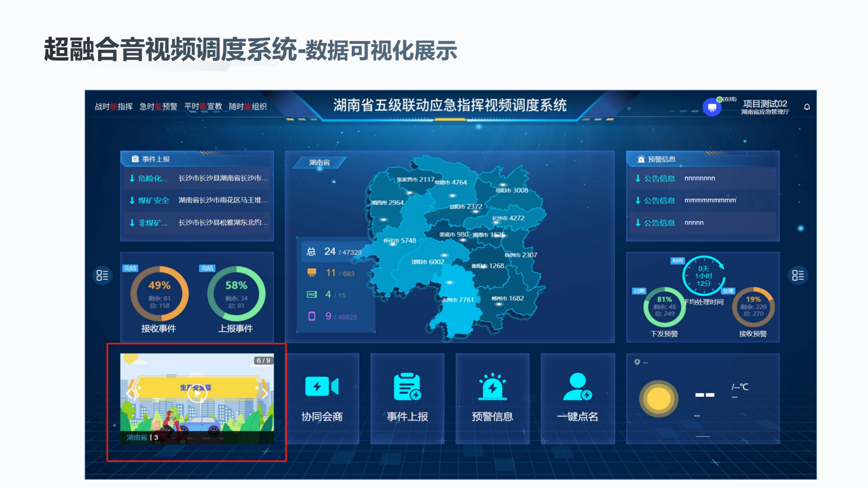Select 长沙市 4272 on the map

508,218
